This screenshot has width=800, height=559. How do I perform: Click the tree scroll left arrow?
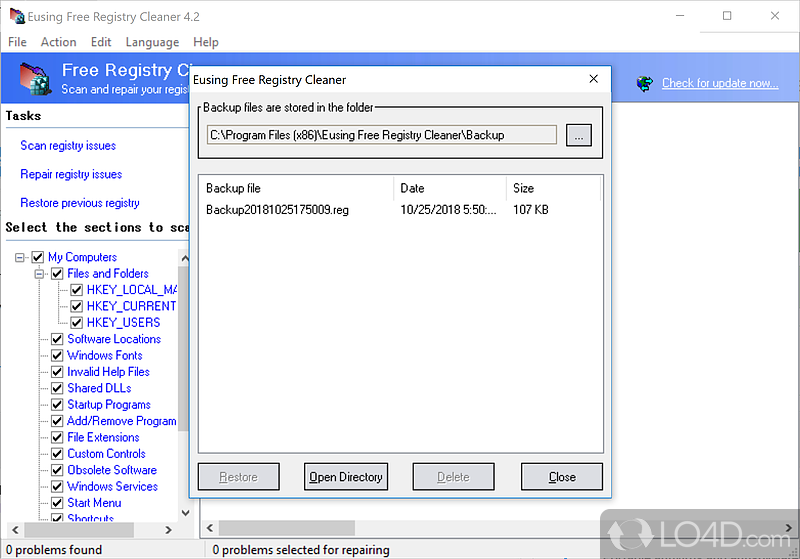click(x=15, y=530)
